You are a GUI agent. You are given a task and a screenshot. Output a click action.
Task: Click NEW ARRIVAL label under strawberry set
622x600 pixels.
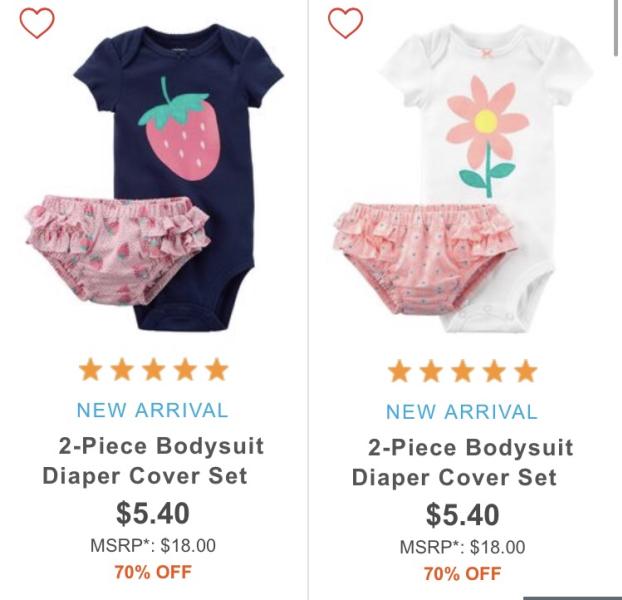(153, 410)
